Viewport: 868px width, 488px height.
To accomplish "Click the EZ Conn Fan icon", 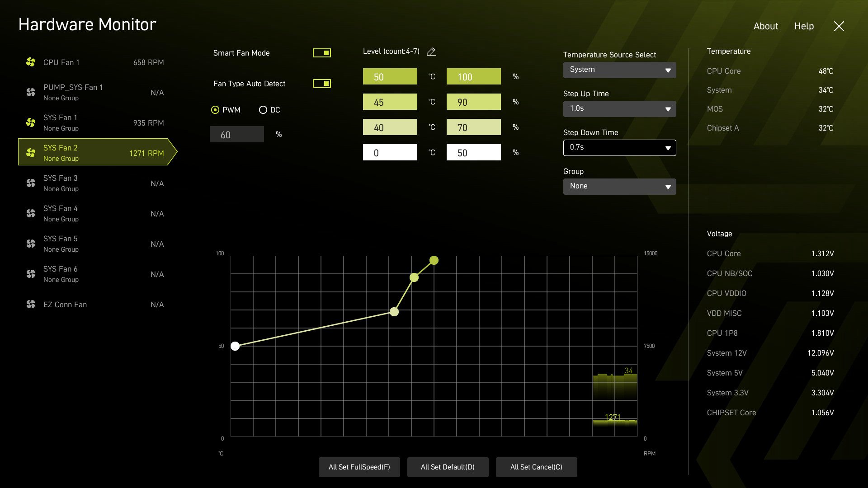I will pos(31,305).
